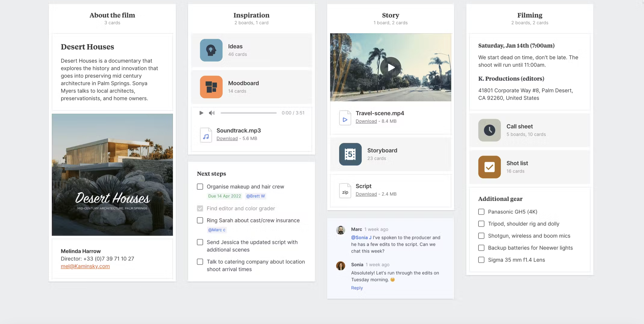Tick the Panasonic GH5 (4K) checkbox
The width and height of the screenshot is (644, 324).
point(481,212)
